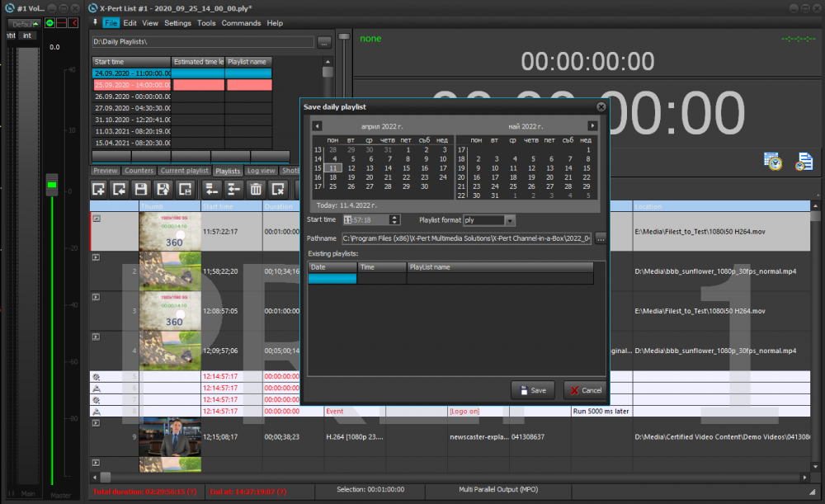Click the new playlist icon with plus sign
The width and height of the screenshot is (825, 504).
point(99,189)
